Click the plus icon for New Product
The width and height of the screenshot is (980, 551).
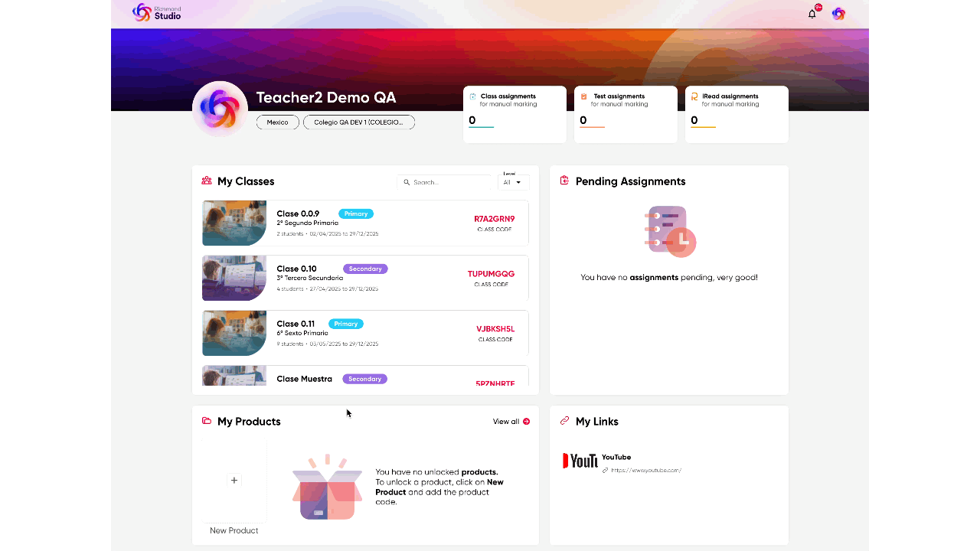click(234, 481)
